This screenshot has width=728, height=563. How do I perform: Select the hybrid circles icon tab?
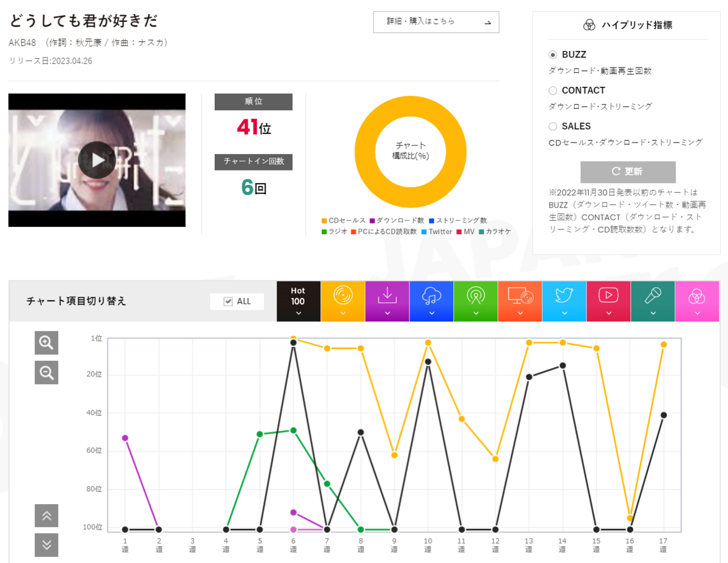[697, 302]
